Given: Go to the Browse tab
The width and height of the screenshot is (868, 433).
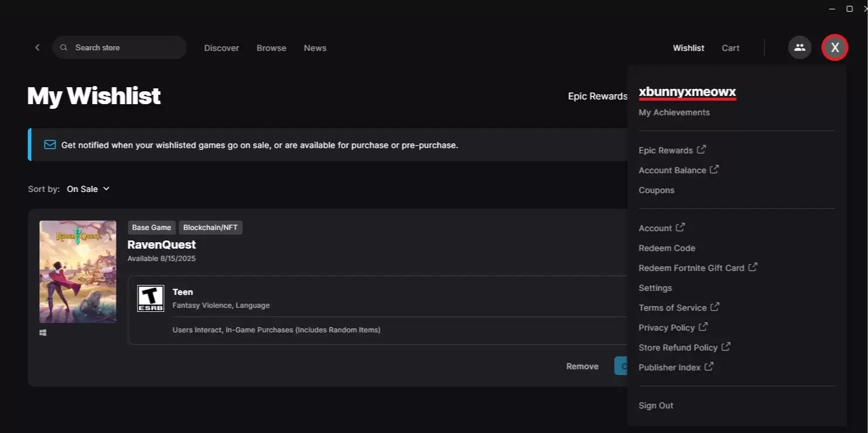Looking at the screenshot, I should (272, 48).
